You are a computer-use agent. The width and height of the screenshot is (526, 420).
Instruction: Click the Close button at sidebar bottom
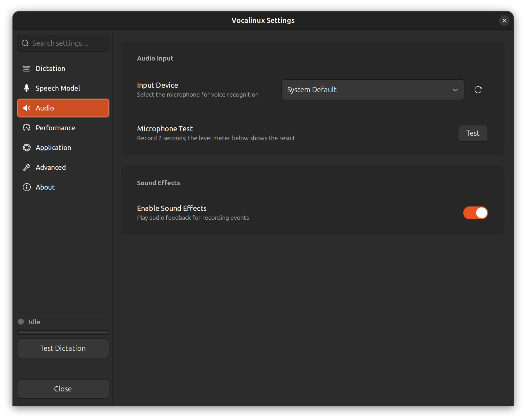[63, 389]
